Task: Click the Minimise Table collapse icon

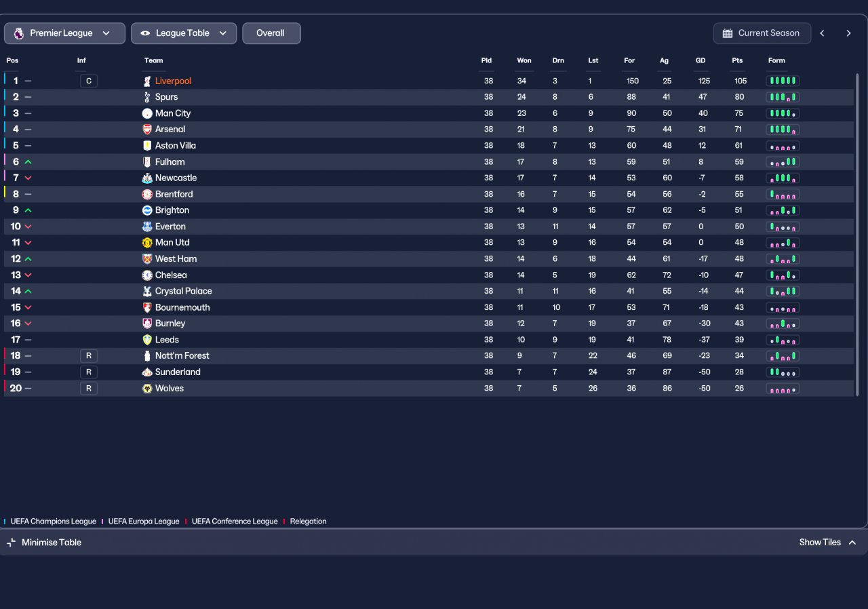Action: click(11, 543)
